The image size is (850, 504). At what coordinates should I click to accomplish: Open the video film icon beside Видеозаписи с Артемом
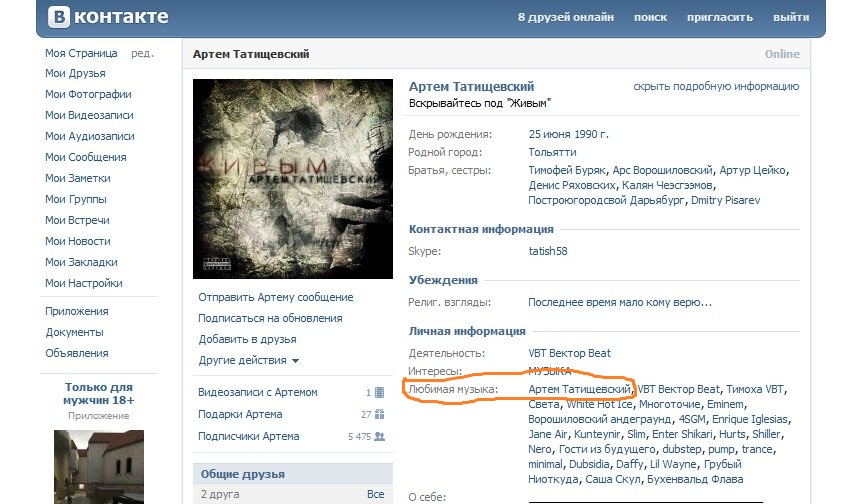[379, 392]
